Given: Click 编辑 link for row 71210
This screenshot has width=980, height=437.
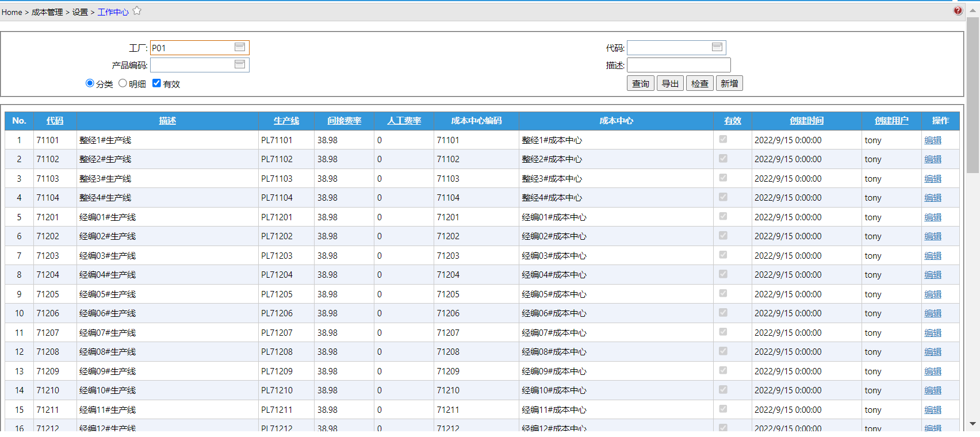Looking at the screenshot, I should point(933,390).
